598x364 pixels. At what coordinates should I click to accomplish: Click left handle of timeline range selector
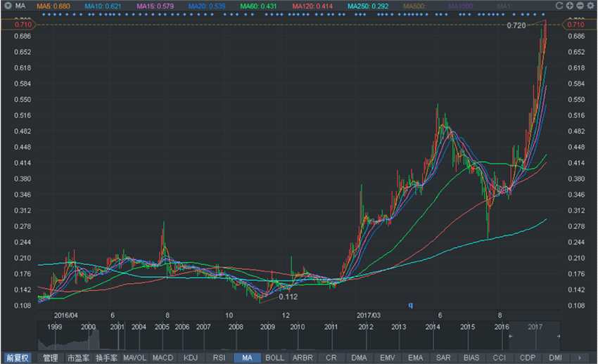tap(510, 336)
